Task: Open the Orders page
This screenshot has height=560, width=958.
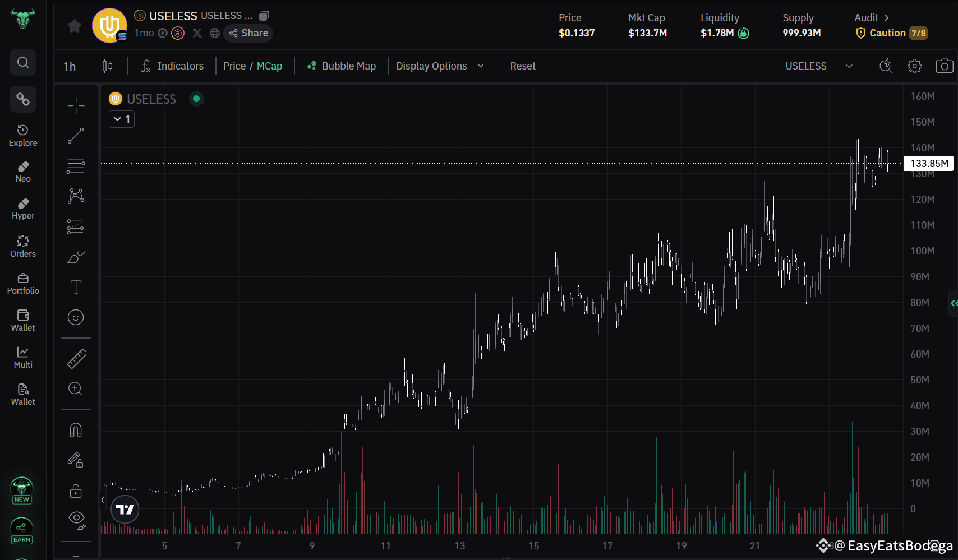Action: [x=23, y=247]
